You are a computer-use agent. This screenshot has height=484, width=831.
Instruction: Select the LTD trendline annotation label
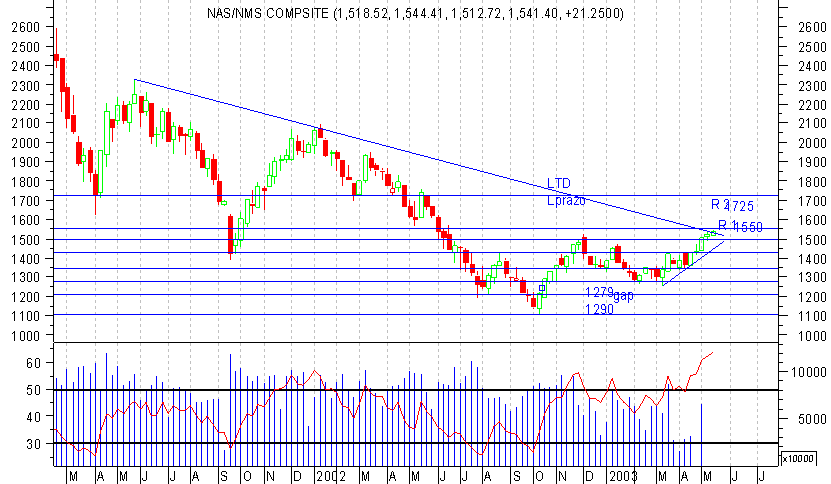(x=559, y=183)
